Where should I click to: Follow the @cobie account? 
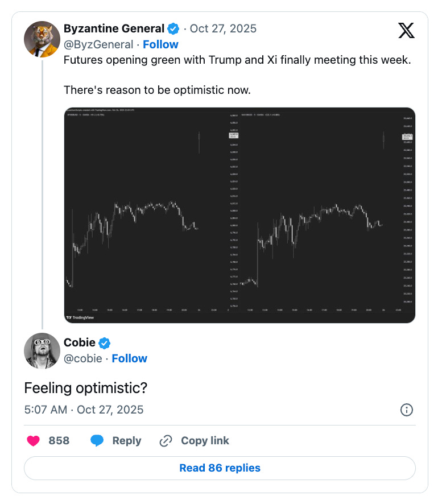pos(129,358)
